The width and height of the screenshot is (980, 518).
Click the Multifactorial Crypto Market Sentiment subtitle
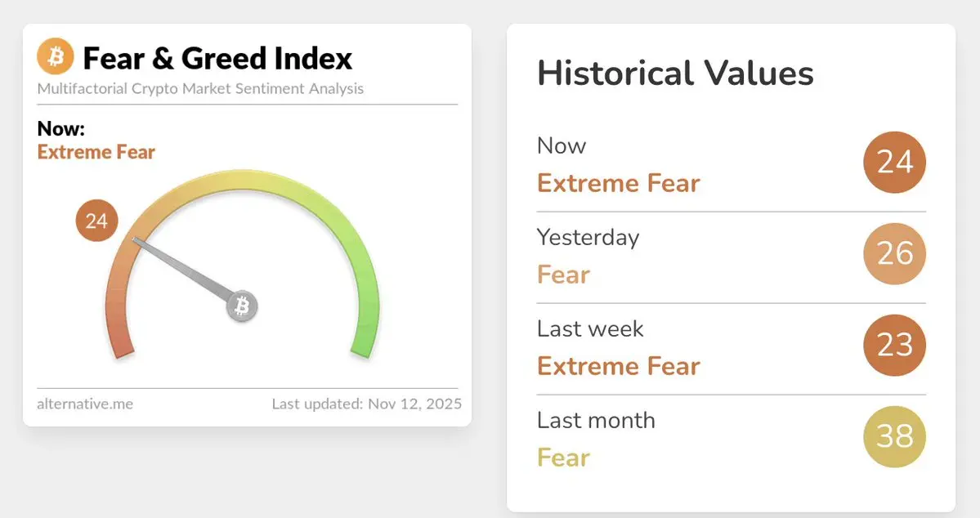200,88
